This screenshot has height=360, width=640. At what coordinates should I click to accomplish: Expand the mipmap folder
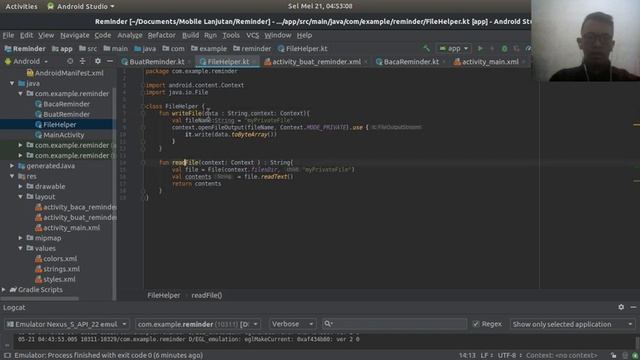pos(20,238)
